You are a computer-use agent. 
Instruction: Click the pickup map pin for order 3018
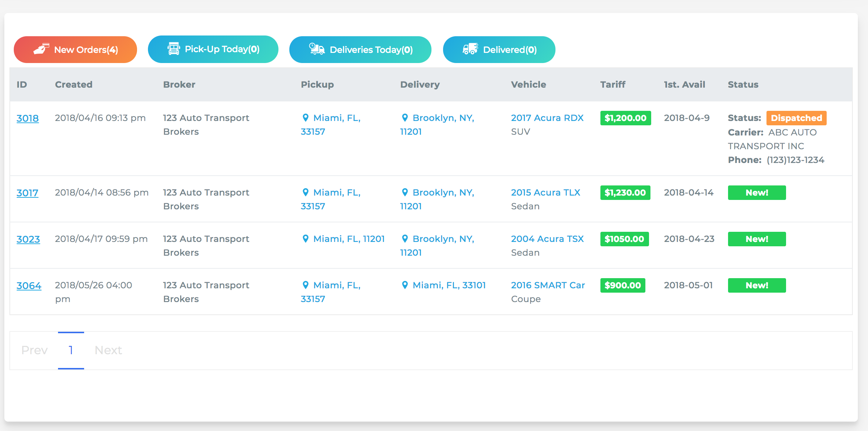pyautogui.click(x=306, y=118)
